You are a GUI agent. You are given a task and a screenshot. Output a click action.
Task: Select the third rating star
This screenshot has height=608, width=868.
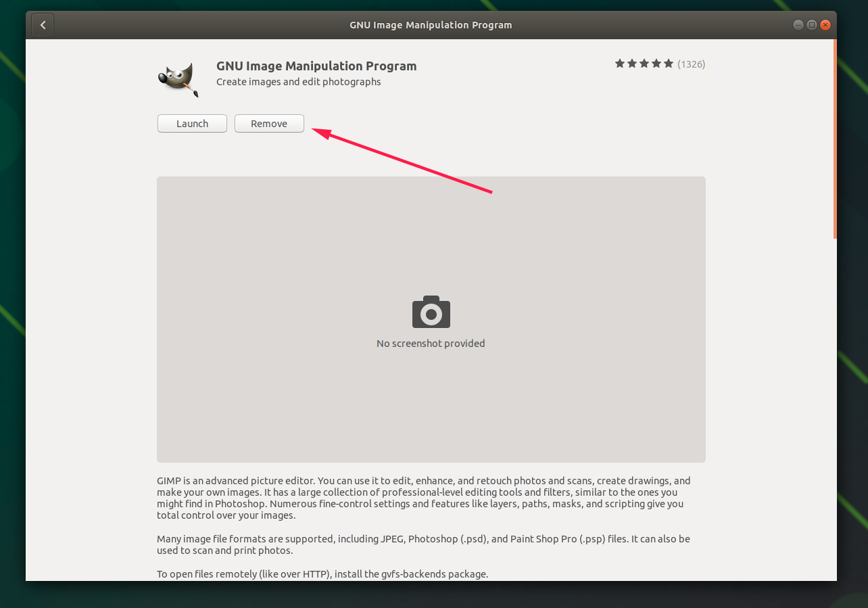click(x=644, y=64)
